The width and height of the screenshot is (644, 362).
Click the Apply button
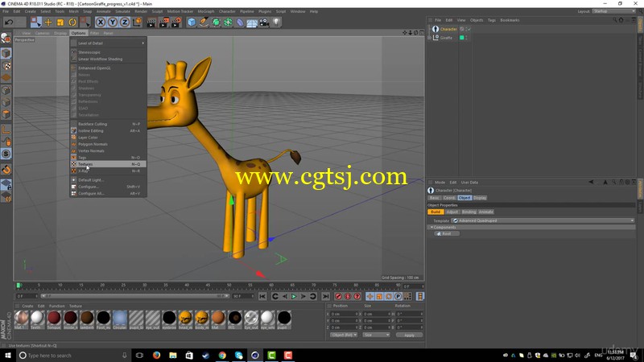409,335
